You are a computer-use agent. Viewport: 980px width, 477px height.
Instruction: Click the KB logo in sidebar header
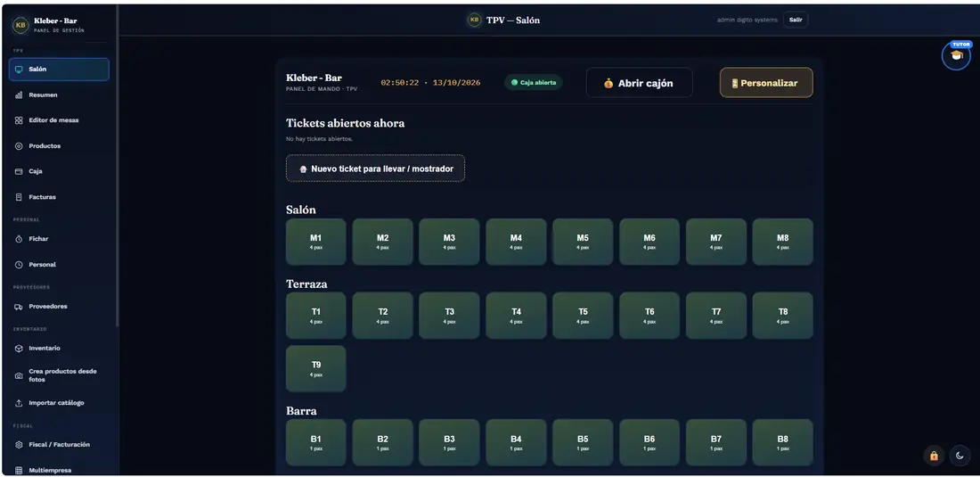tap(20, 24)
